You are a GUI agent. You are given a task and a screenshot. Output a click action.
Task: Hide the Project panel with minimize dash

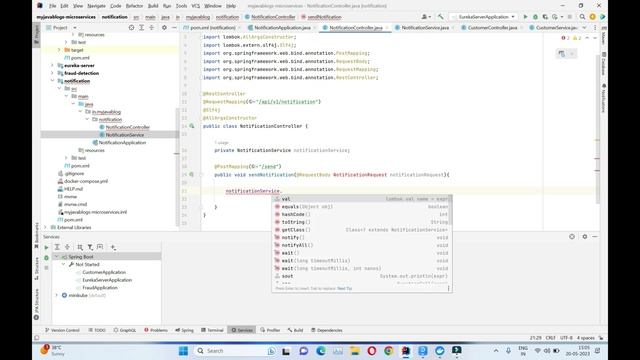click(x=174, y=27)
